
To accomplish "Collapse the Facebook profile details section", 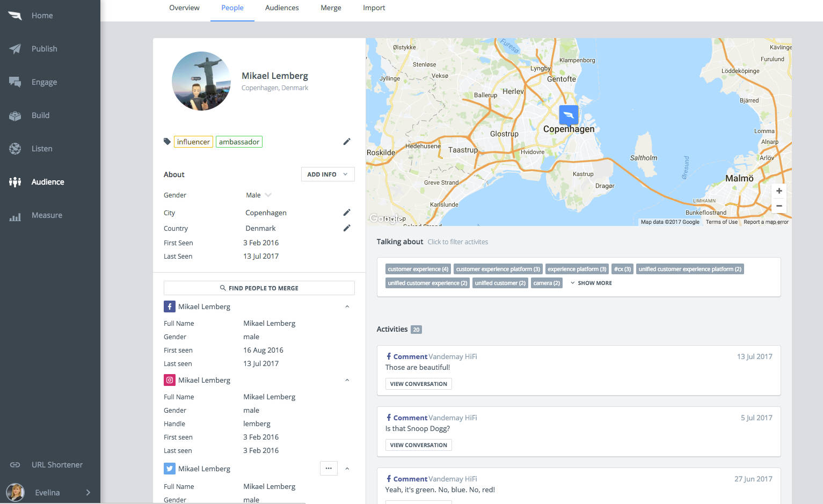I will [x=347, y=306].
